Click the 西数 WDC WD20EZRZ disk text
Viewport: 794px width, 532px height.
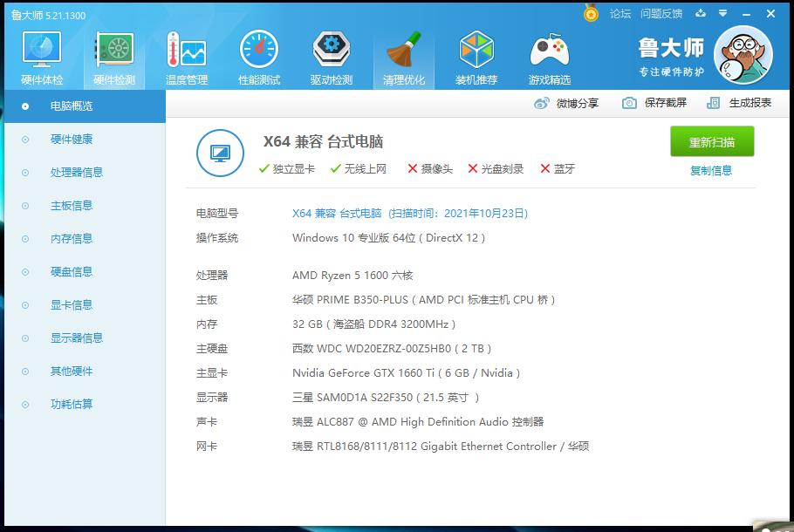click(392, 348)
